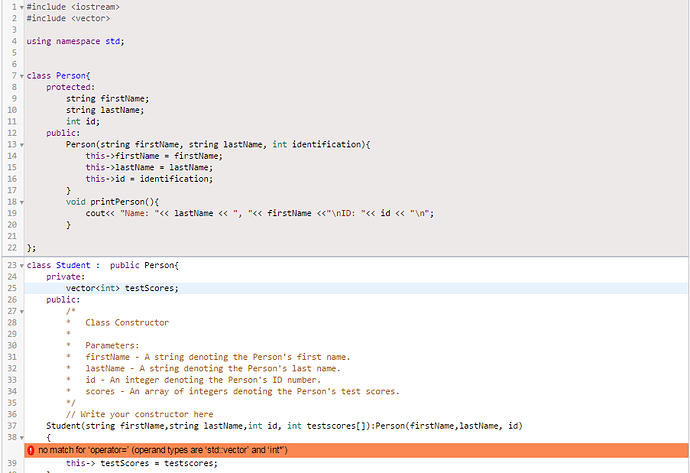Collapse the Person class at line 7

21,76
